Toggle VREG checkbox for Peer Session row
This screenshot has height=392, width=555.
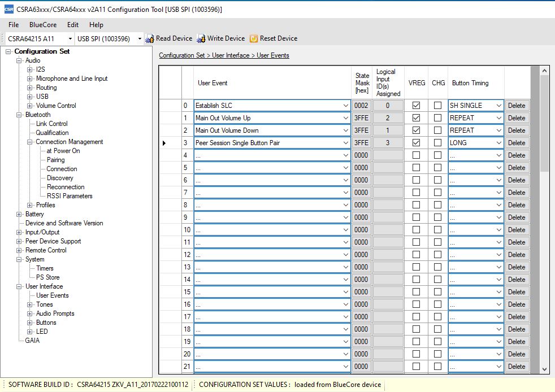pyautogui.click(x=417, y=143)
